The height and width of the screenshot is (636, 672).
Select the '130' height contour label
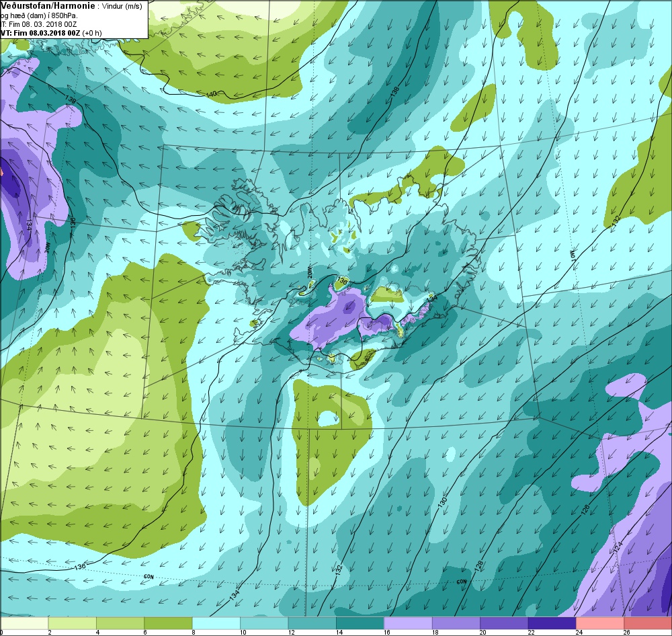pos(442,502)
